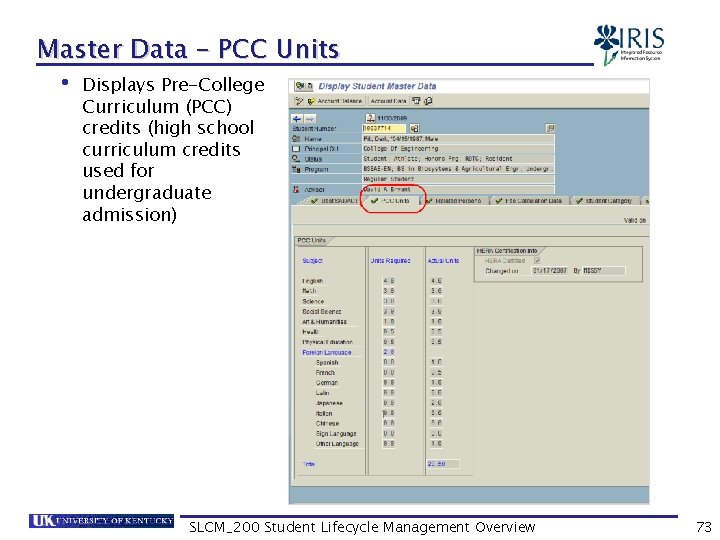Click the Student Number input field
This screenshot has height=540, width=720.
click(x=384, y=129)
